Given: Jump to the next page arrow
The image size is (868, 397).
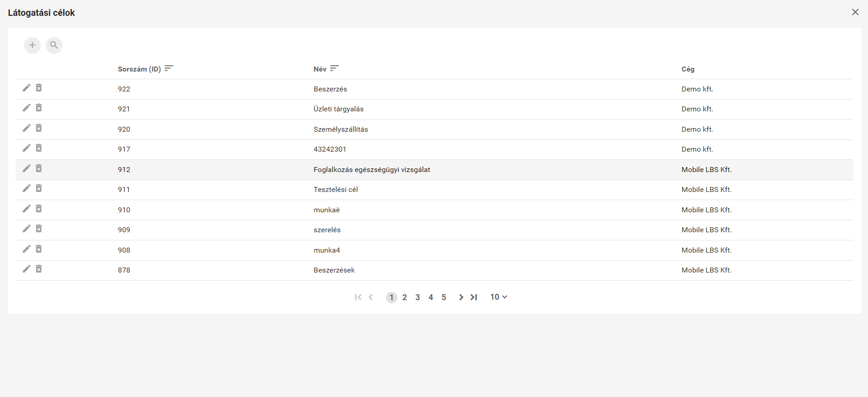Looking at the screenshot, I should pos(461,297).
